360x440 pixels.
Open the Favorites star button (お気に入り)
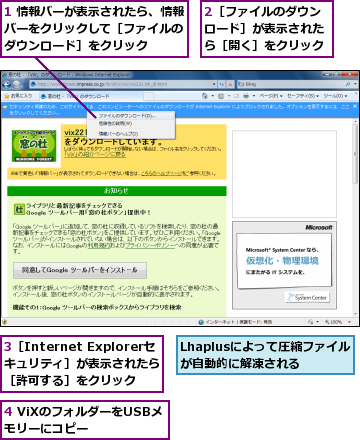[18, 96]
